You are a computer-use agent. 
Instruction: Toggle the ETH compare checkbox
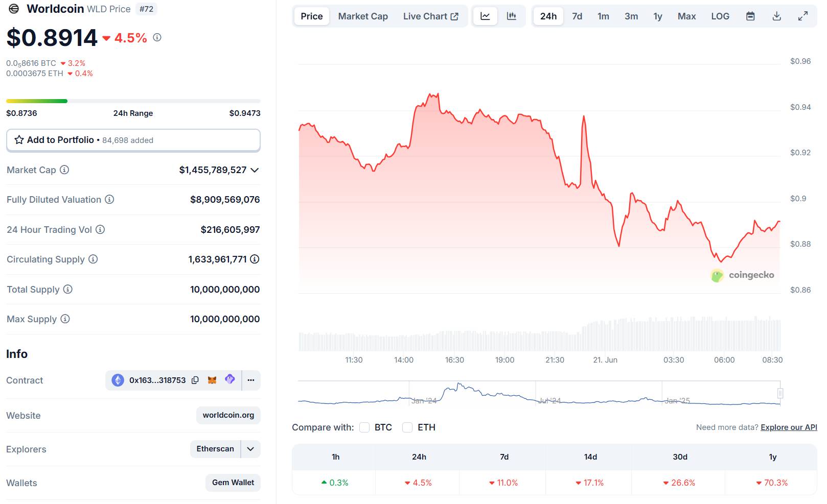[x=407, y=427]
